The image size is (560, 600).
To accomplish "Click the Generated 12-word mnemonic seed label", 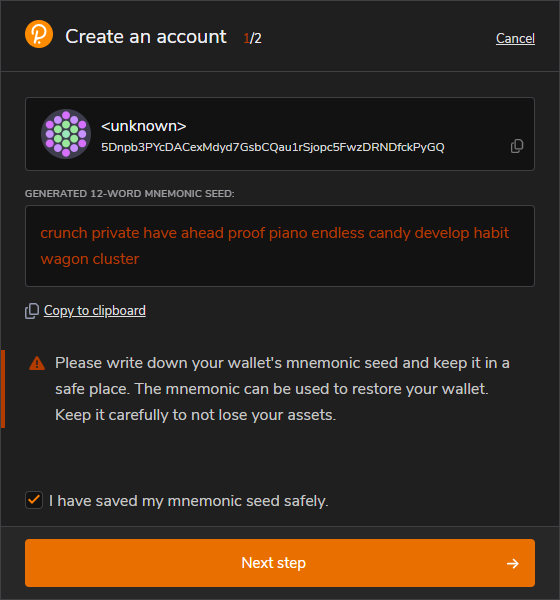I will click(130, 194).
